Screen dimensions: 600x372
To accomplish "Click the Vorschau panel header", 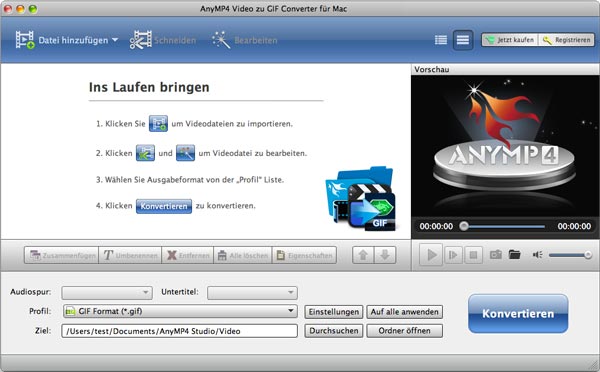I will (x=505, y=70).
